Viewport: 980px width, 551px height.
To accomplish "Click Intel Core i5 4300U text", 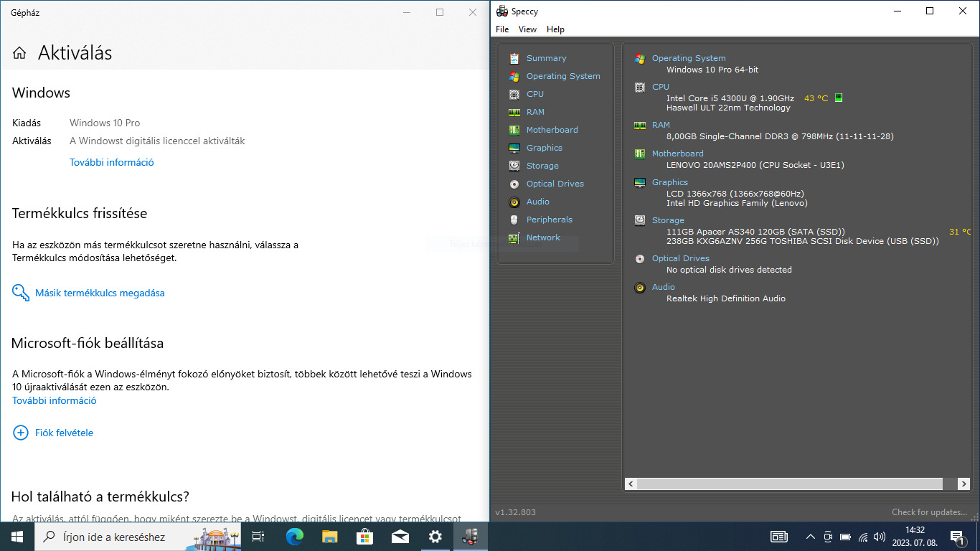I will [x=730, y=98].
